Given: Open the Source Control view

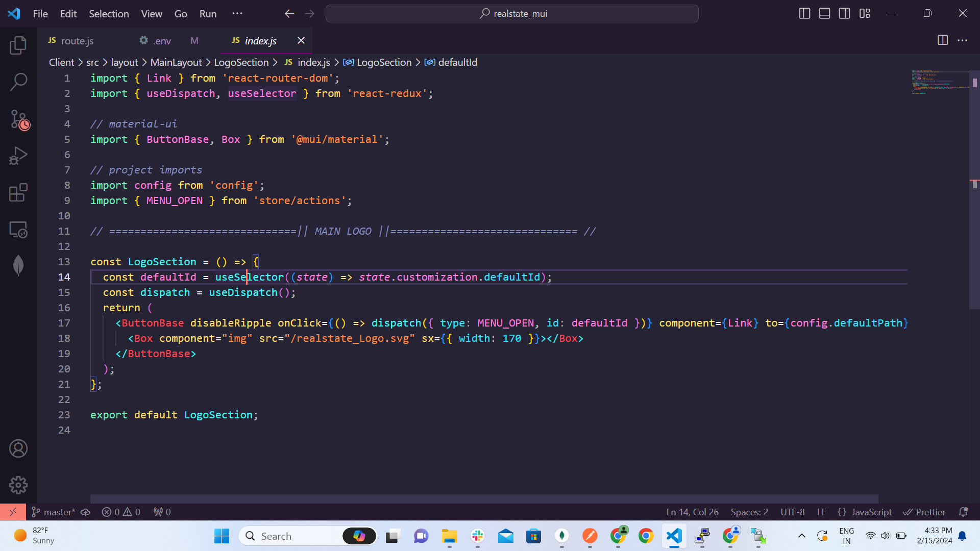Looking at the screenshot, I should (x=19, y=120).
